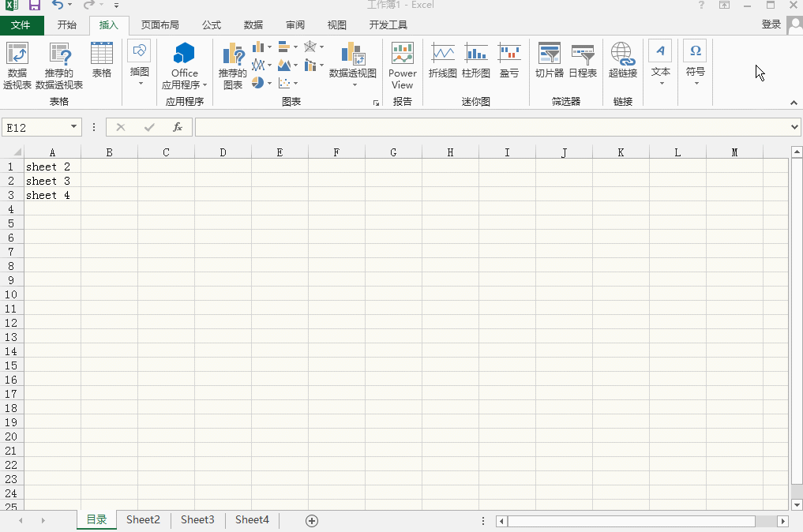
Task: Select column D header
Action: click(223, 152)
